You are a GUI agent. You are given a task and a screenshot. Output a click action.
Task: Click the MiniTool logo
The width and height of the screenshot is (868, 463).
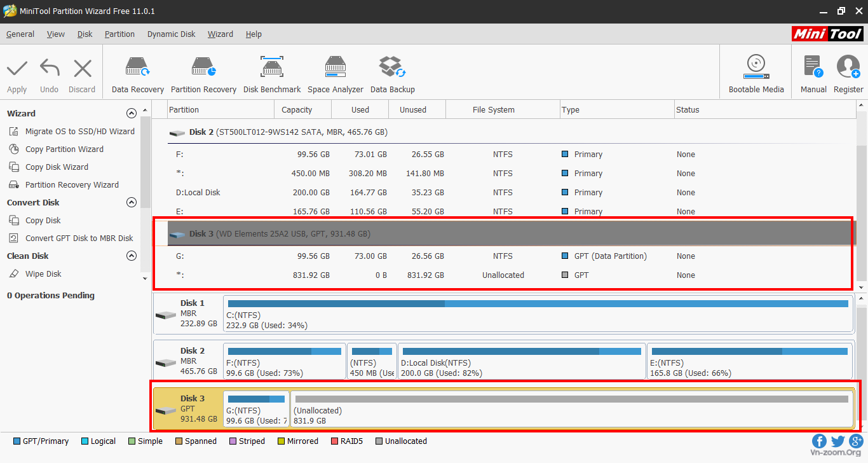click(828, 34)
